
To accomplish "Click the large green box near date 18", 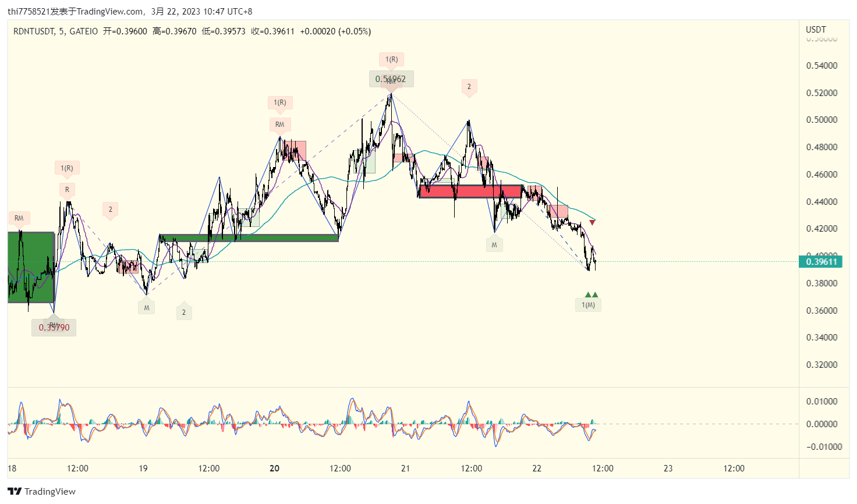I will point(31,267).
